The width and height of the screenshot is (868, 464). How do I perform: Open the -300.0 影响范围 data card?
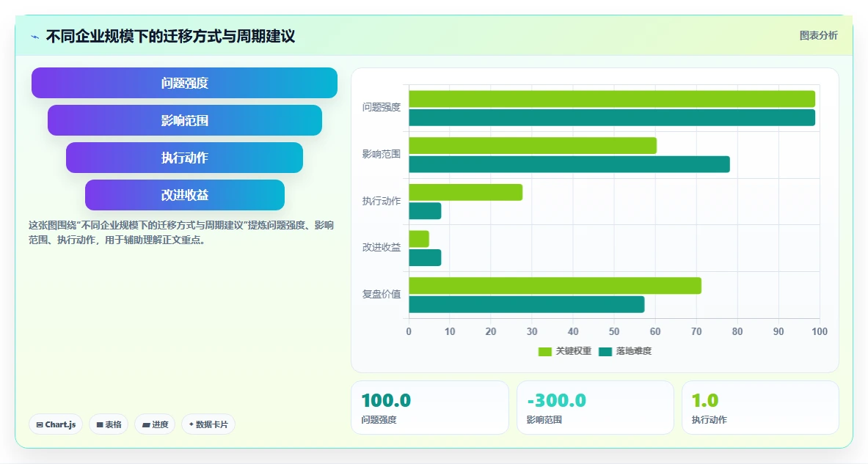(x=595, y=408)
